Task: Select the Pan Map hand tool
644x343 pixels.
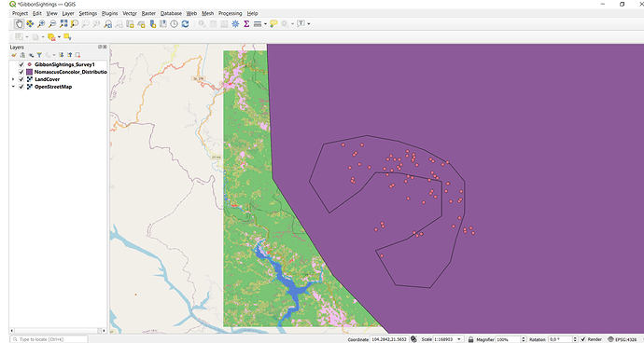Action: [19, 24]
